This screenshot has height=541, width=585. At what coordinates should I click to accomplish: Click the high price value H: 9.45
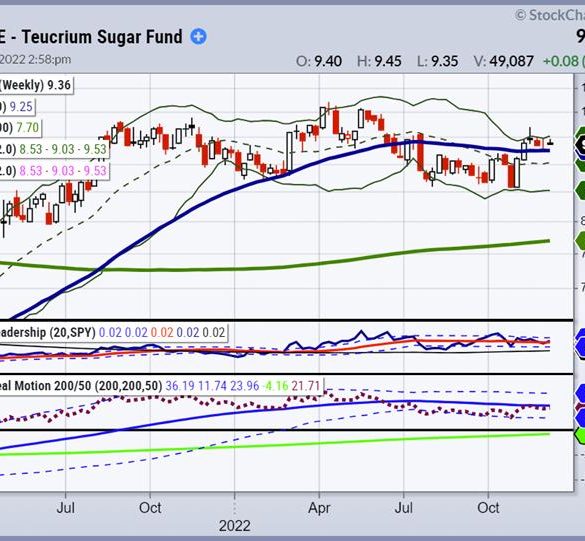point(379,61)
